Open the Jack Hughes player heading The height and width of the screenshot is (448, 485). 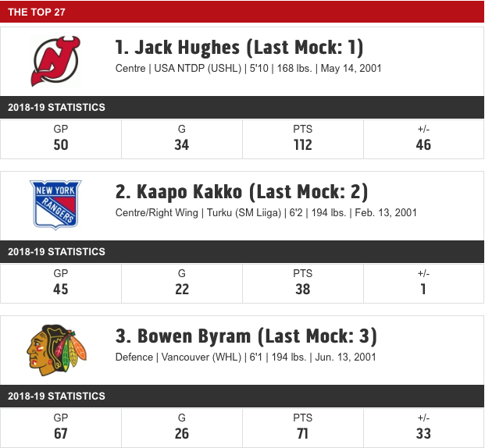pos(239,48)
